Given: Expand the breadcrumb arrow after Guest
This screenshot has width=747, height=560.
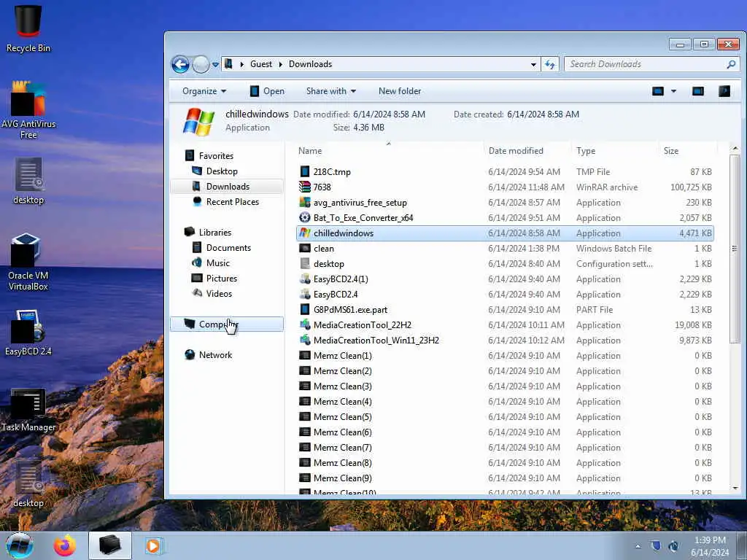Looking at the screenshot, I should pyautogui.click(x=280, y=64).
